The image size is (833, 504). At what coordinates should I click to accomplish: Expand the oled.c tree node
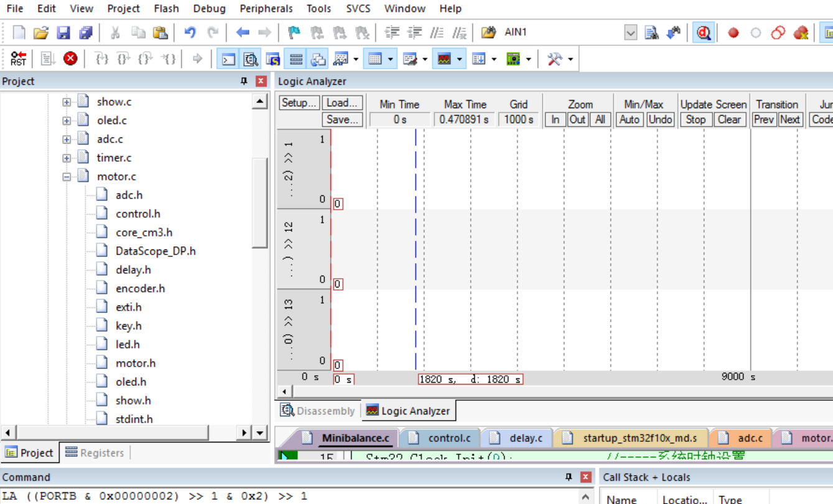point(67,121)
